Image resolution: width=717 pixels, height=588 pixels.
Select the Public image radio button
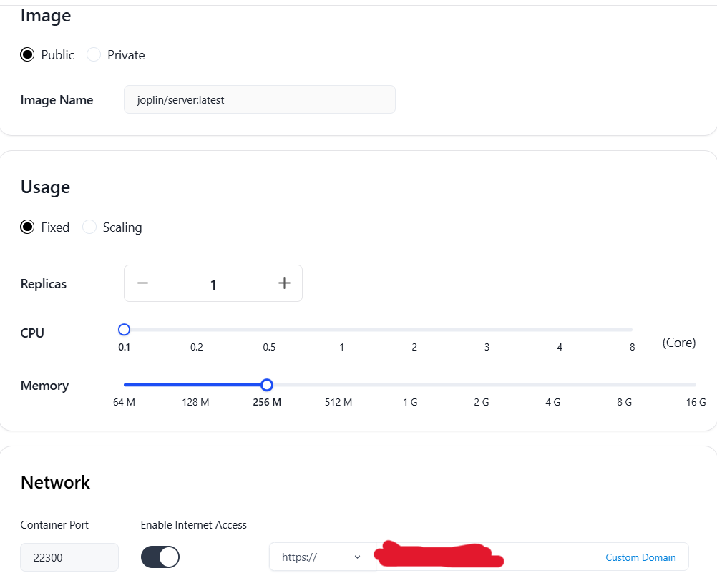click(27, 55)
